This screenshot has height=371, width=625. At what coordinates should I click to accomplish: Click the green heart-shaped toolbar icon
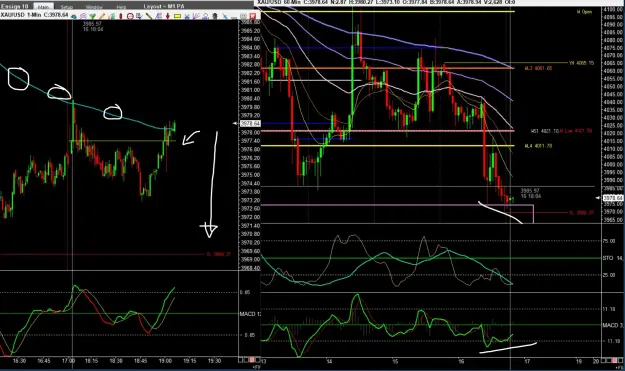click(92, 16)
